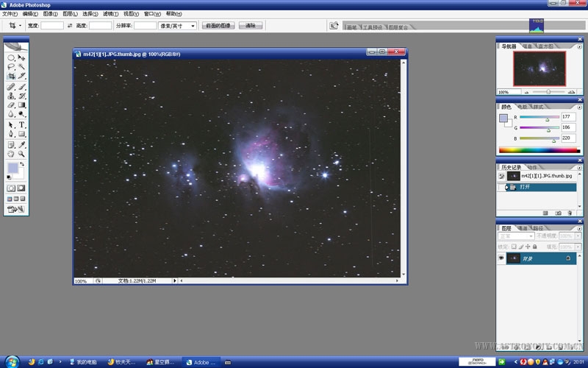Select the Hand tool
This screenshot has width=588, height=368.
click(x=11, y=154)
